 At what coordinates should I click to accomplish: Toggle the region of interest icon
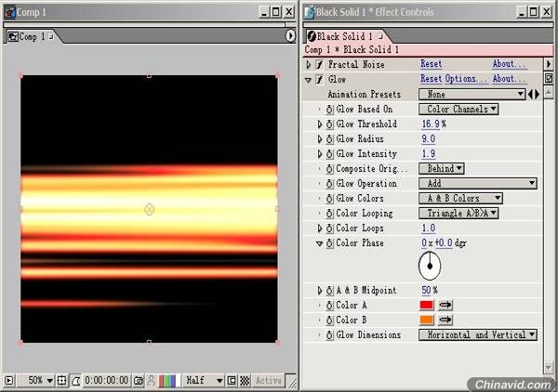(232, 381)
